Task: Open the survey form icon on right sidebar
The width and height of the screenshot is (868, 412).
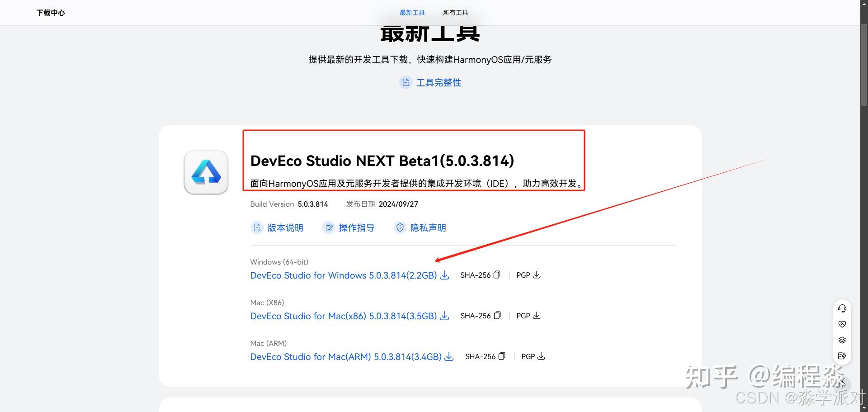Action: [842, 356]
